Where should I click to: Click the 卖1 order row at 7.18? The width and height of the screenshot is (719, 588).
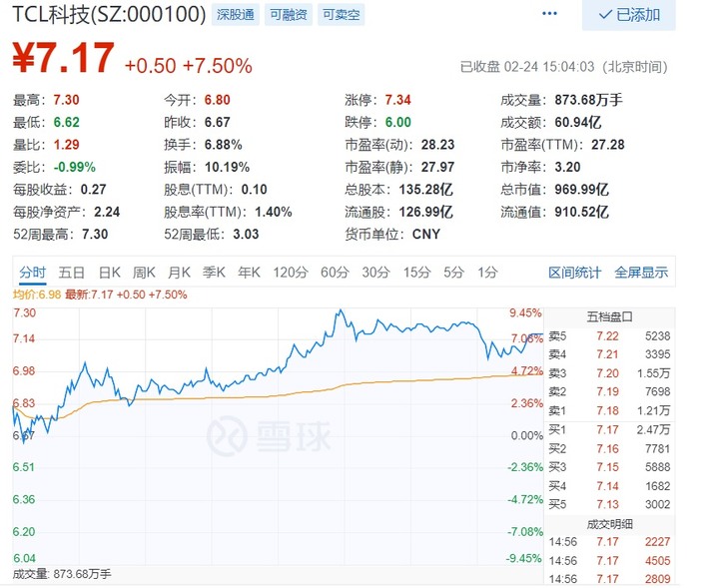tap(609, 410)
